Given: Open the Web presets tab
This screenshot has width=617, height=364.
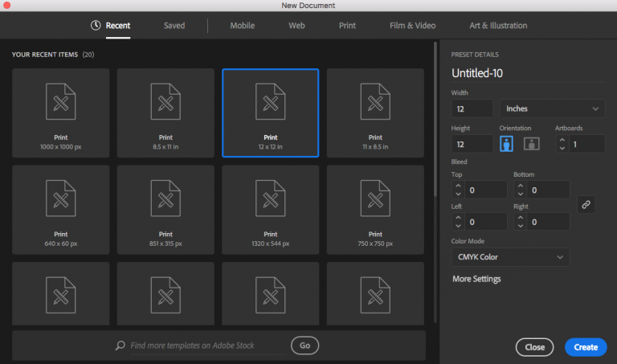Looking at the screenshot, I should tap(296, 26).
